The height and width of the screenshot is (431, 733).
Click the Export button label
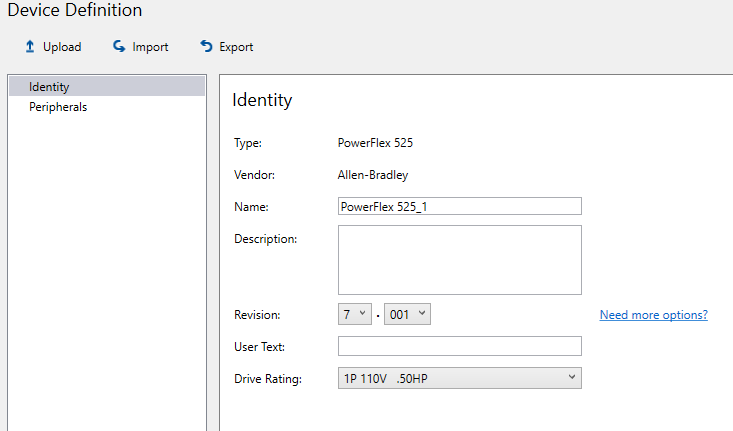236,47
